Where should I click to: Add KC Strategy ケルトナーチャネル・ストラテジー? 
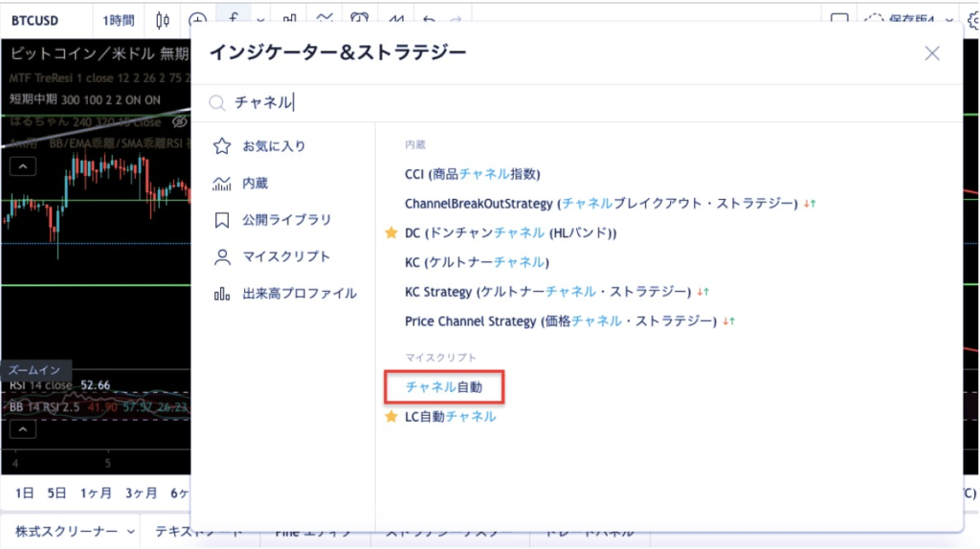pyautogui.click(x=548, y=292)
